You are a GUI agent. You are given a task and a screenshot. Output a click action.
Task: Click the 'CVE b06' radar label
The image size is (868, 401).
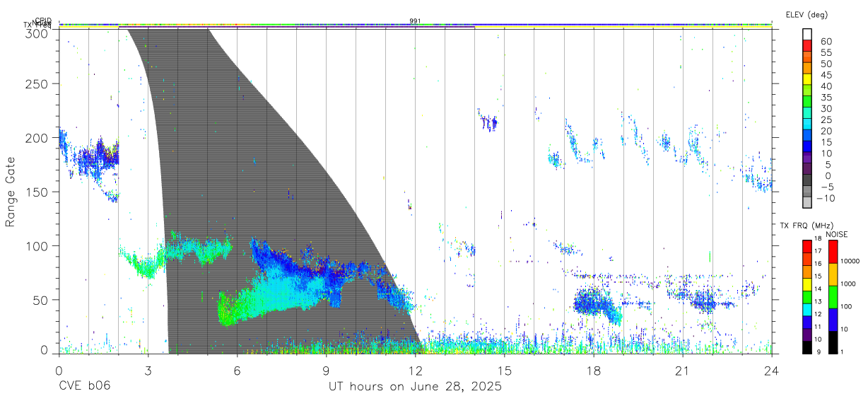(83, 386)
